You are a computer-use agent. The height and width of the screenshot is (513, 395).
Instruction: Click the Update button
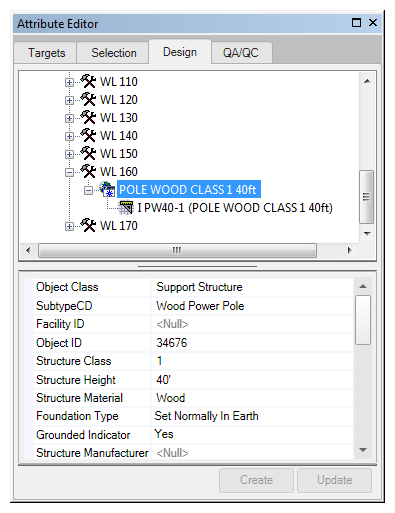tap(334, 480)
